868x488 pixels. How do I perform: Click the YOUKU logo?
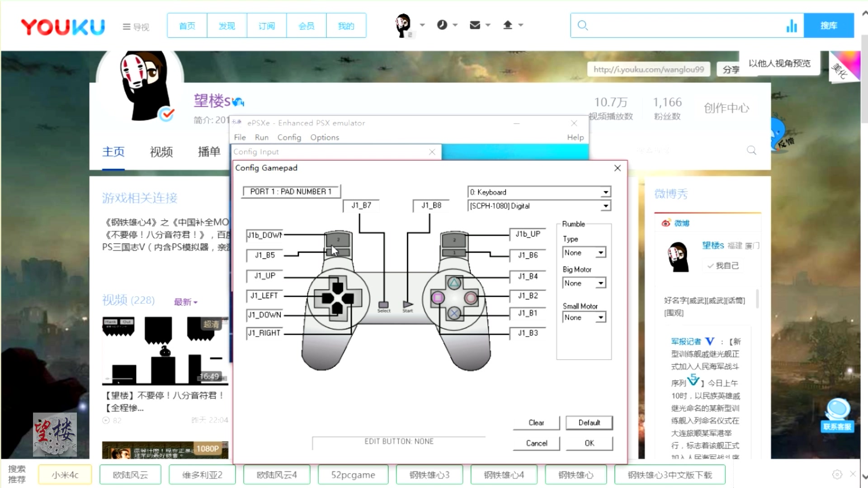click(63, 27)
